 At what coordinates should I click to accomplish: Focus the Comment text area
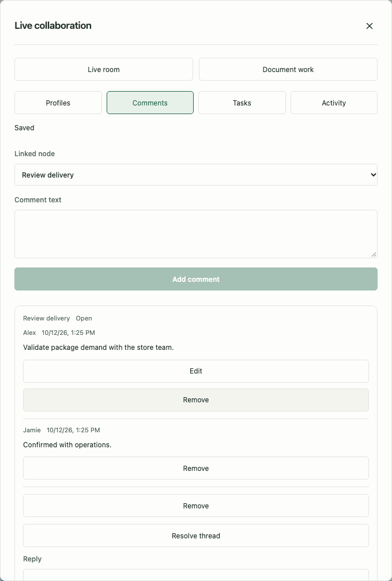(x=196, y=234)
